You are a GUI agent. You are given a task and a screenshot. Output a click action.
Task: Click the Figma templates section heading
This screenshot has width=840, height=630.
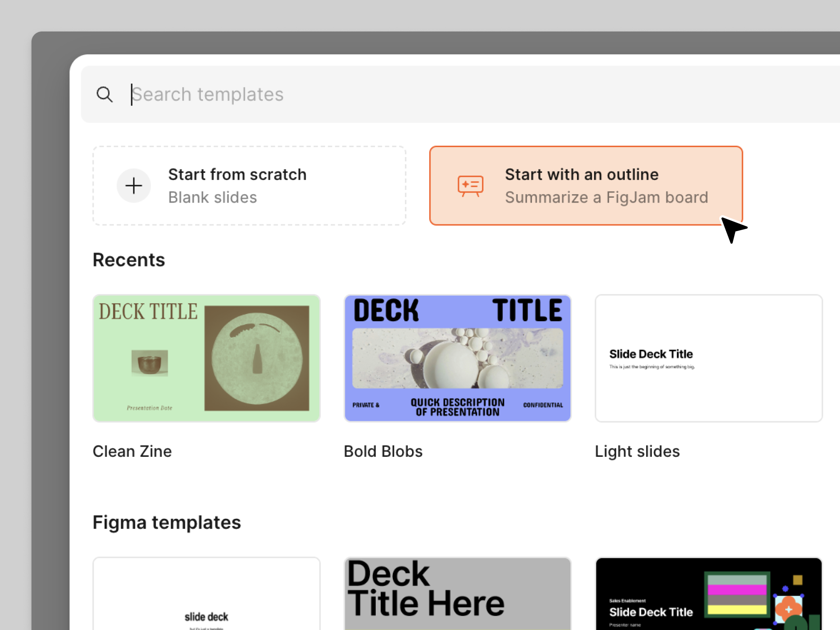167,522
